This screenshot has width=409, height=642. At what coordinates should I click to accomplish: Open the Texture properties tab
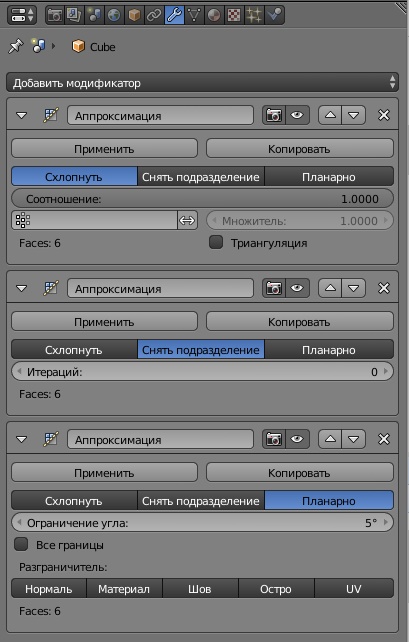[234, 15]
